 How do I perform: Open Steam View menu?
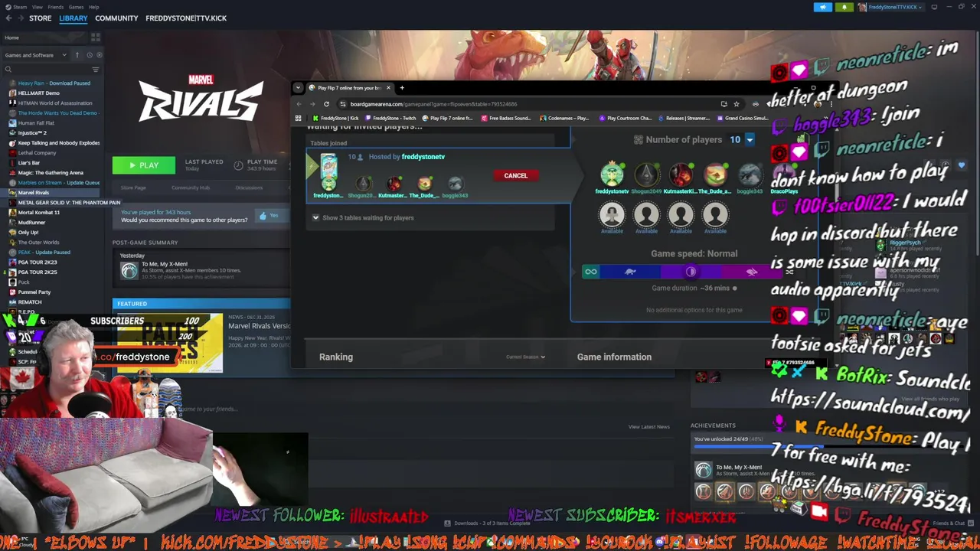[38, 7]
